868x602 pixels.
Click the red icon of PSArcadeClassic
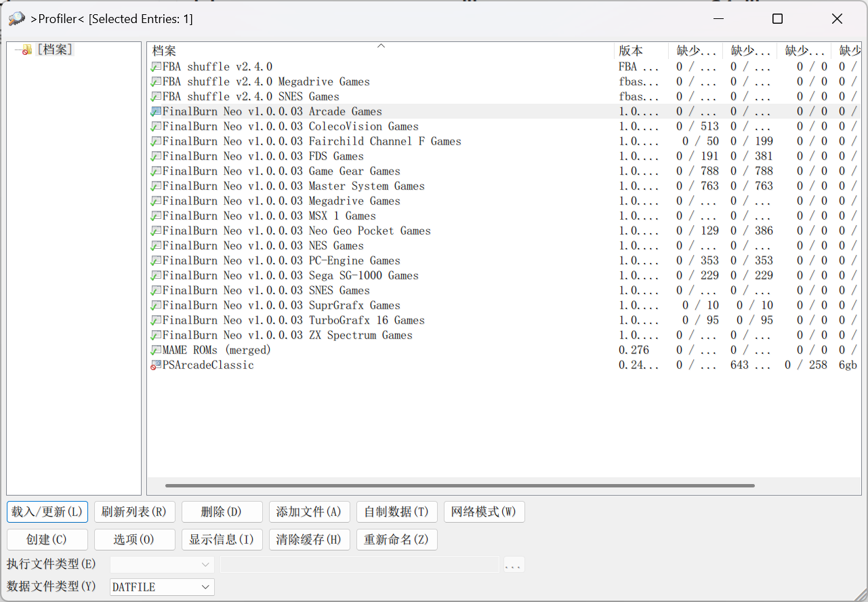[157, 365]
